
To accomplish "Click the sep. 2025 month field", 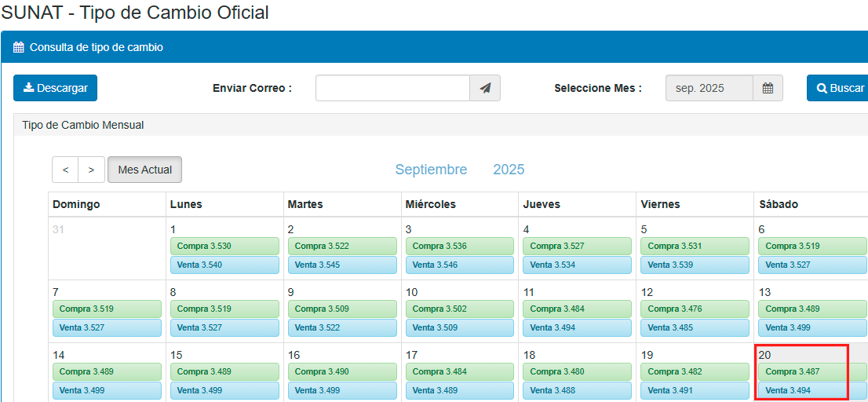I will click(709, 88).
